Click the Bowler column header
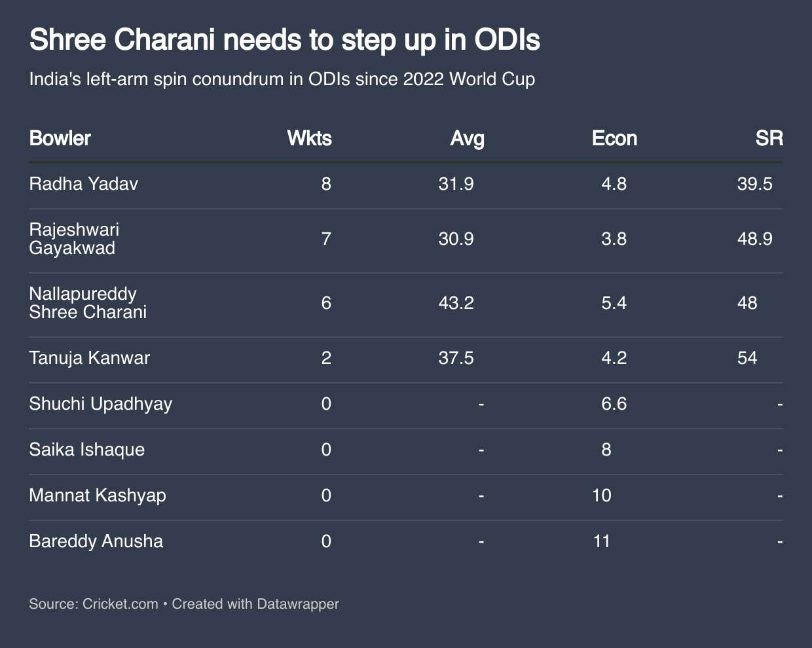 pos(60,139)
